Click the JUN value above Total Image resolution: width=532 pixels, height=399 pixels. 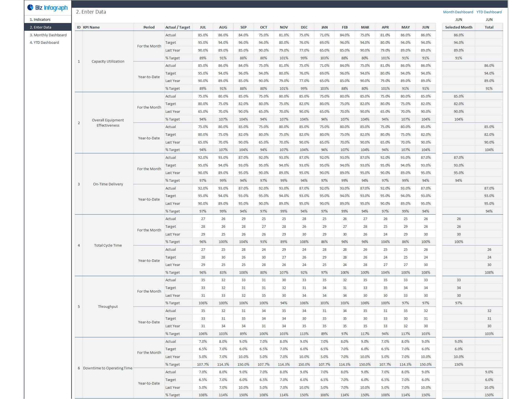[489, 19]
